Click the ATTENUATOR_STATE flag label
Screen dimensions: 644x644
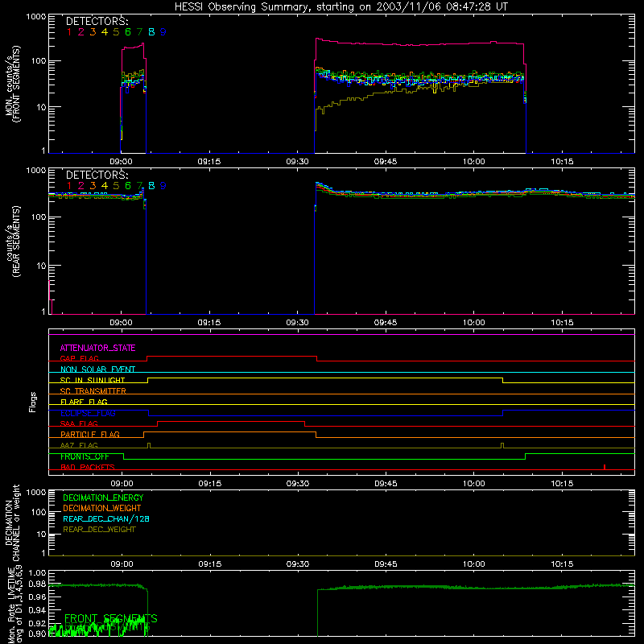(97, 348)
